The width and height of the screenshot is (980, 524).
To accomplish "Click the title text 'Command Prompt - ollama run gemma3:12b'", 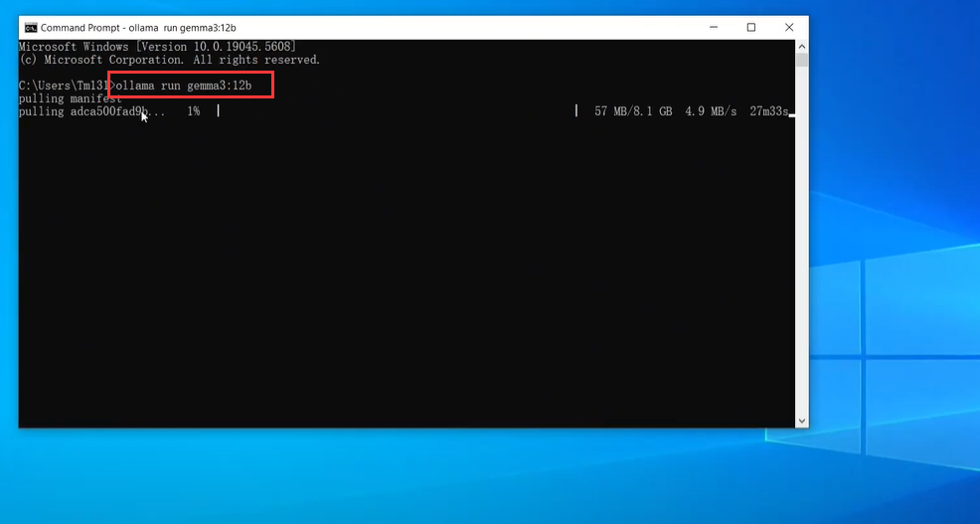I will pyautogui.click(x=138, y=28).
